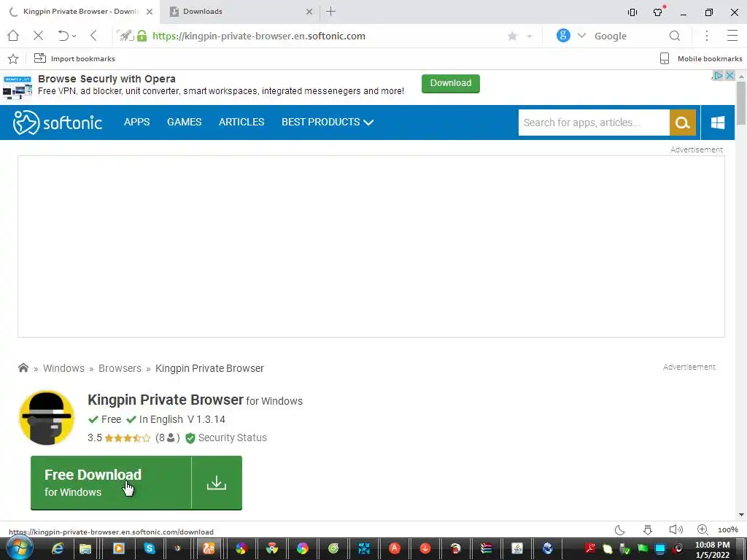The width and height of the screenshot is (747, 560).
Task: Stop loading the current page
Action: [39, 36]
